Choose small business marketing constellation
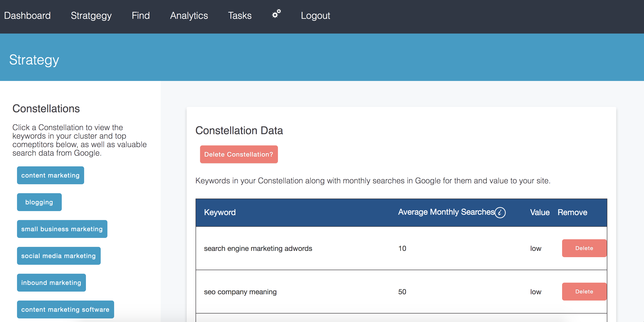Viewport: 644px width, 322px height. tap(62, 229)
